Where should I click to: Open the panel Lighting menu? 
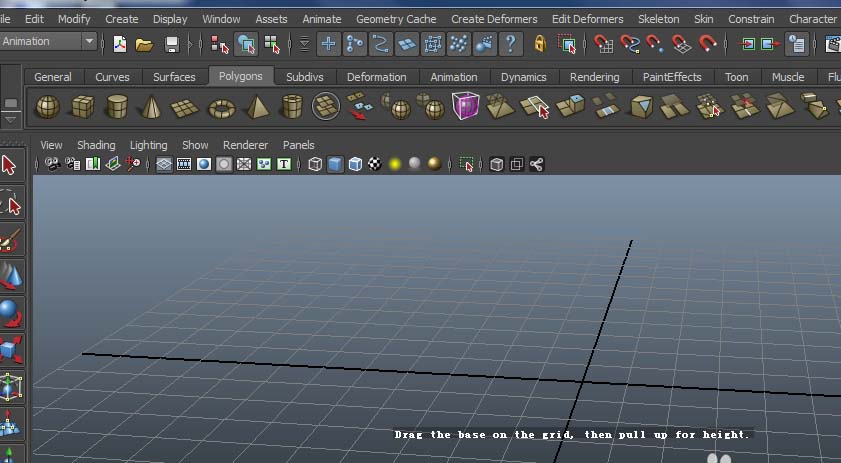(149, 145)
